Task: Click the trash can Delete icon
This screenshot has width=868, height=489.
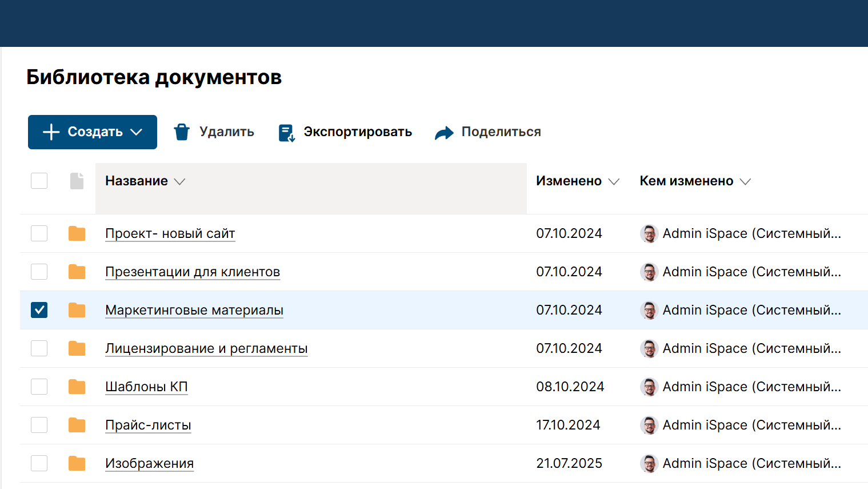Action: click(x=182, y=132)
